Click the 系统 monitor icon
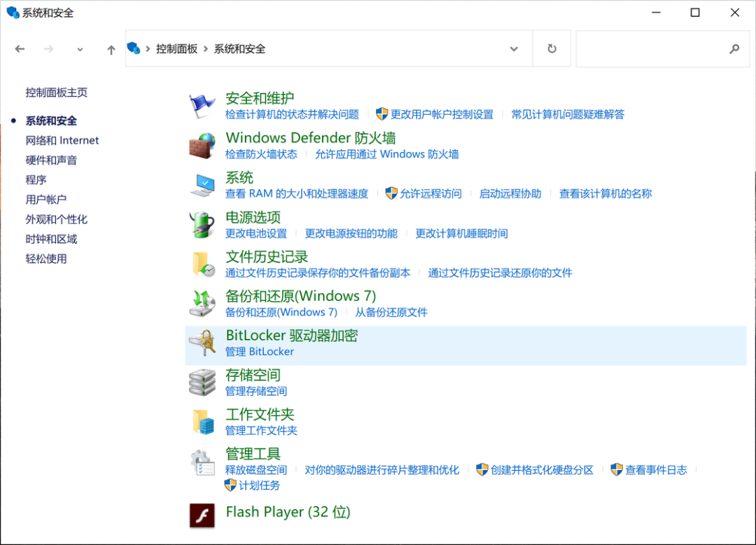Viewport: 756px width, 545px height. (202, 185)
